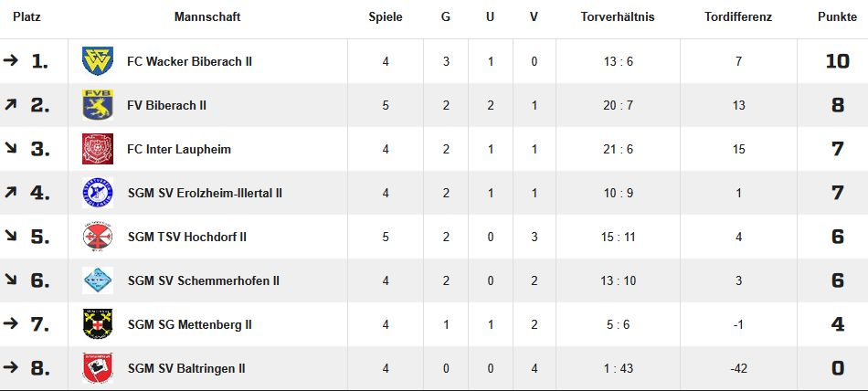Sort table by Punkte column header
868x391 pixels.
(837, 17)
